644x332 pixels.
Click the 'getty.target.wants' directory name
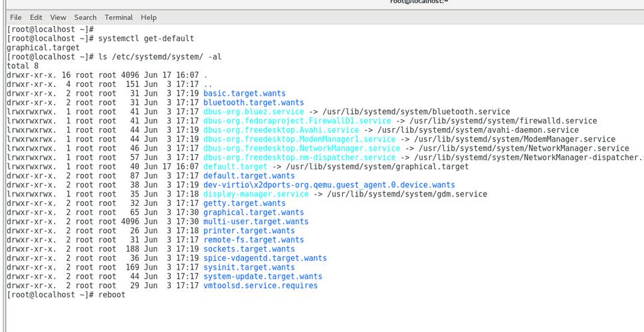(x=245, y=203)
